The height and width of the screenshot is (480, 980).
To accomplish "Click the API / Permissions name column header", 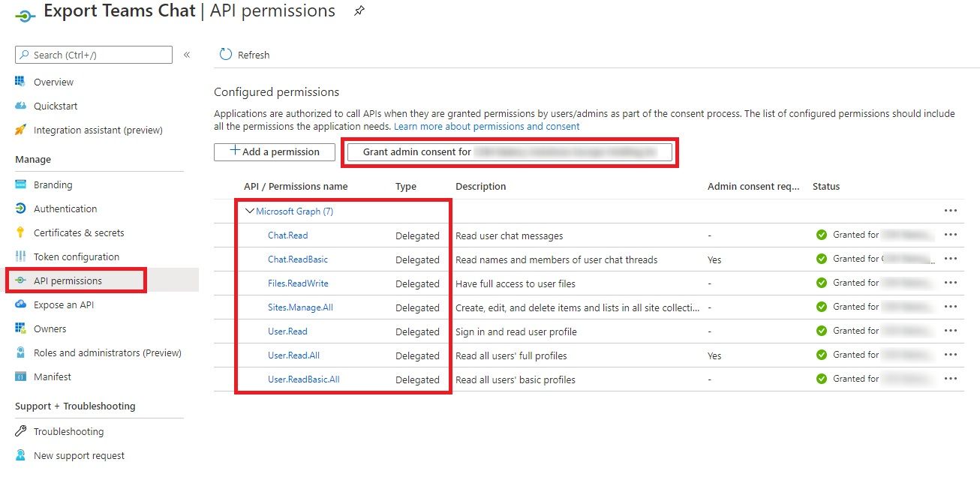I will tap(296, 186).
